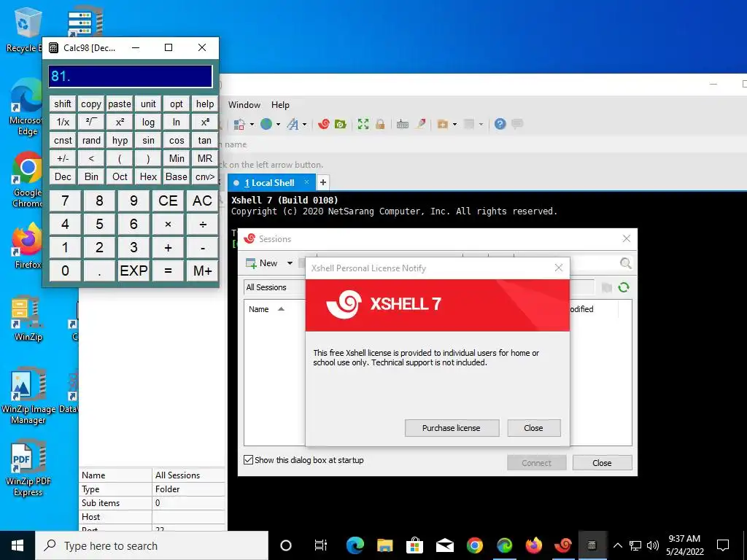
Task: Expand the arrow beside the layout toolbar icon
Action: (252, 125)
